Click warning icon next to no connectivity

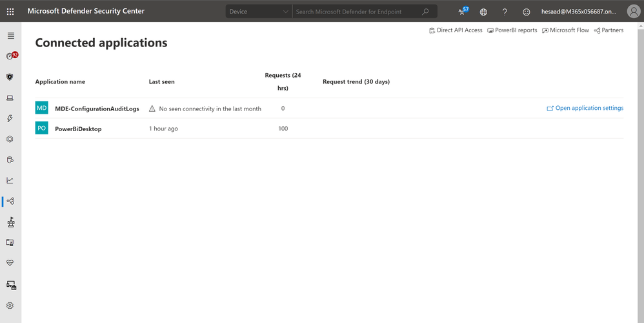click(x=152, y=109)
